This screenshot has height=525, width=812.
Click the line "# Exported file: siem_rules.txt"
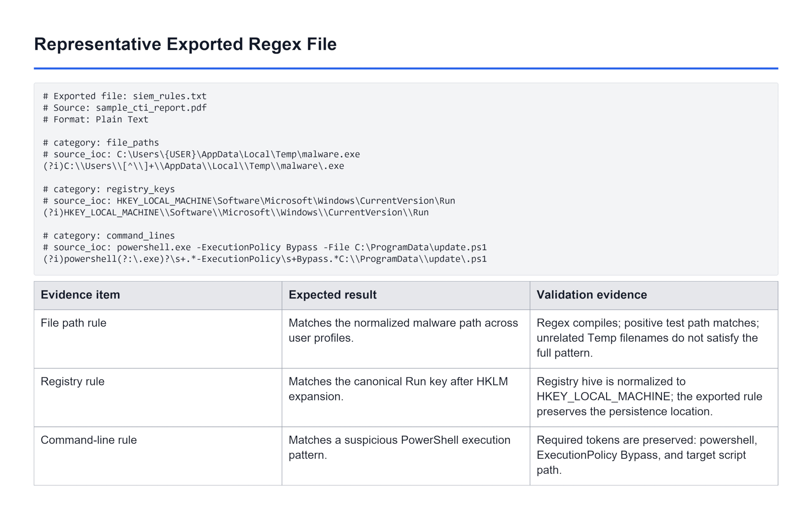125,96
